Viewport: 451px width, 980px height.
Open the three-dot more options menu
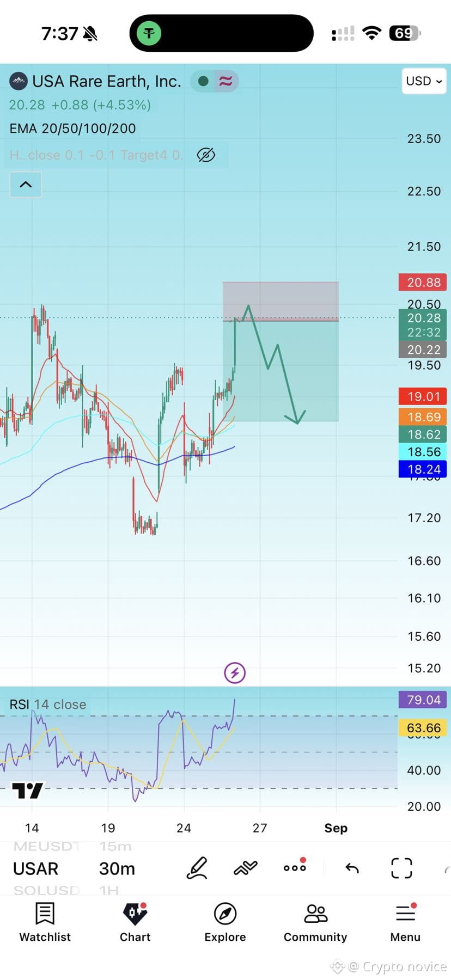coord(295,867)
